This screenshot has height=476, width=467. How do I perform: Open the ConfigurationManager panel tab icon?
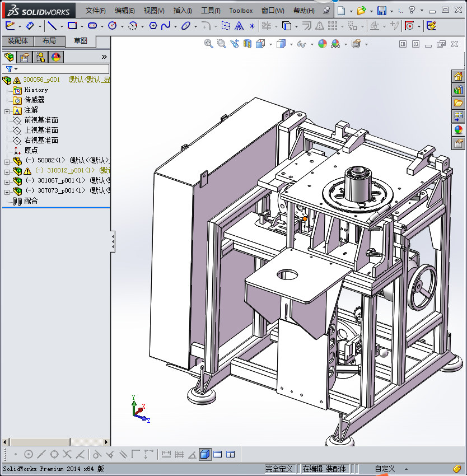click(40, 57)
